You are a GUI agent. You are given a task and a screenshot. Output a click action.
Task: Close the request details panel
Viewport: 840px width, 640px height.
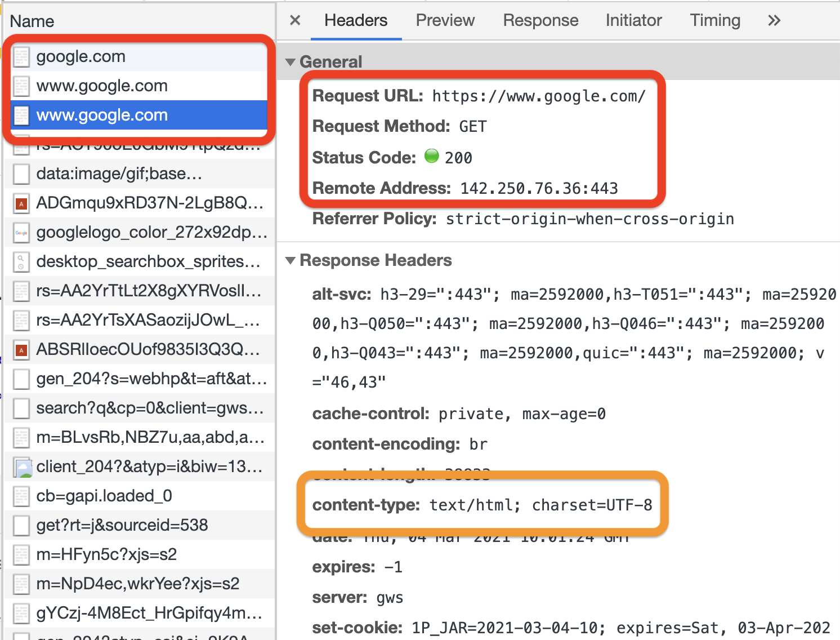[x=295, y=20]
